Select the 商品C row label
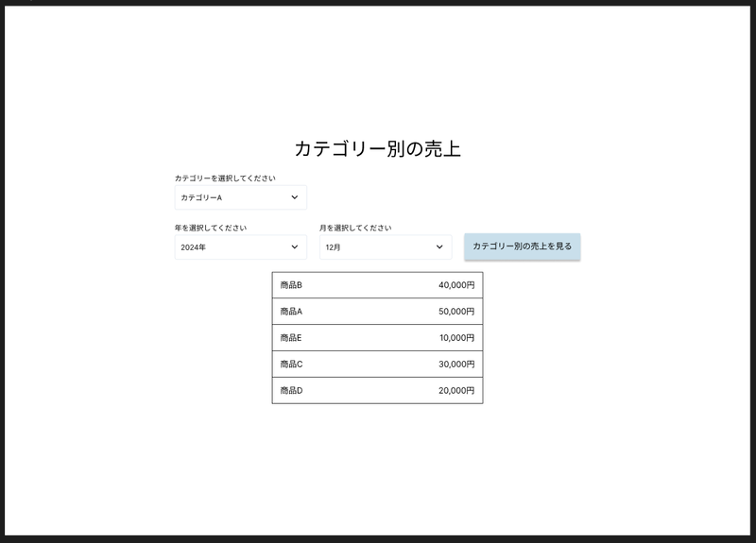 pyautogui.click(x=291, y=365)
